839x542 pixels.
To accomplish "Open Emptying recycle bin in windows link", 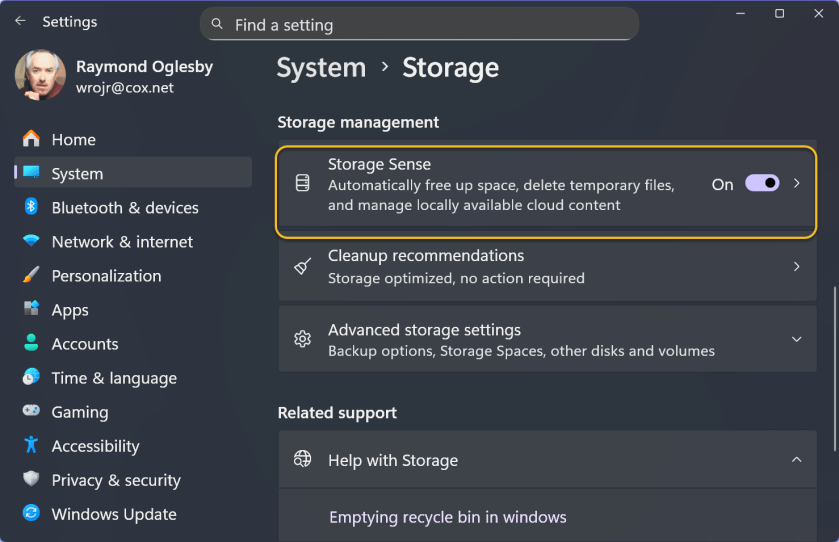I will (x=447, y=517).
